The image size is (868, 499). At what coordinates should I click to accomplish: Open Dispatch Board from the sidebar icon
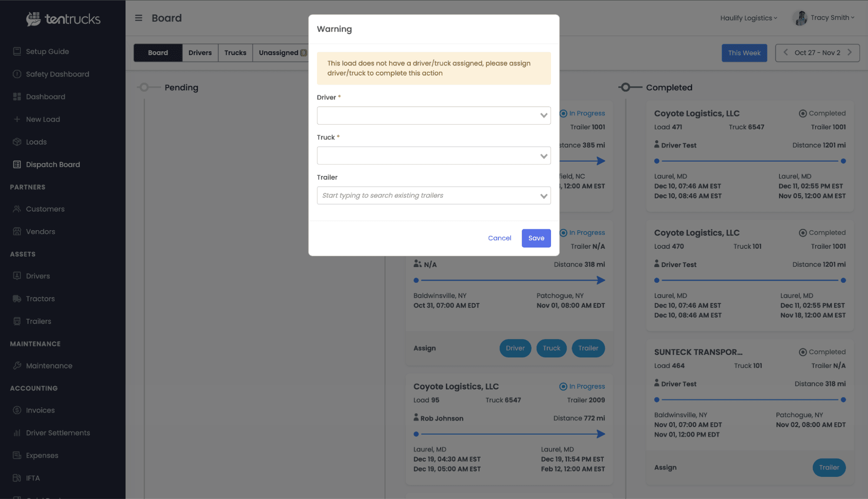tap(17, 165)
